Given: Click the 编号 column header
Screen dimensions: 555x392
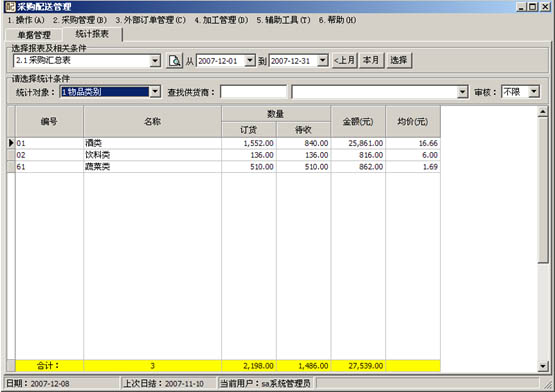Looking at the screenshot, I should [49, 121].
